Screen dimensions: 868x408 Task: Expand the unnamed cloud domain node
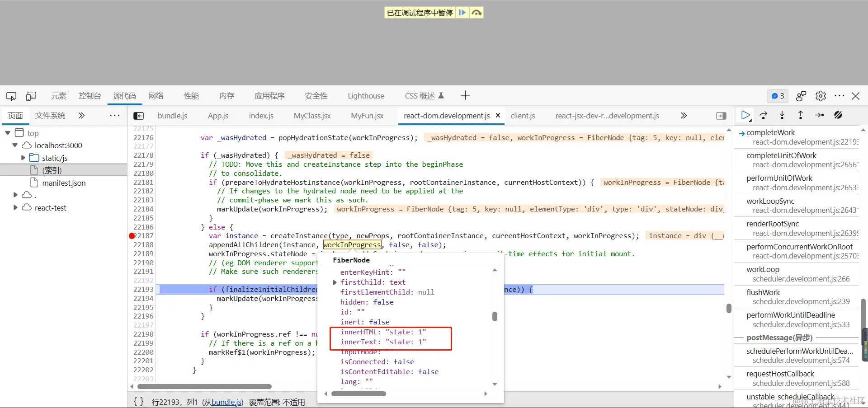[15, 195]
